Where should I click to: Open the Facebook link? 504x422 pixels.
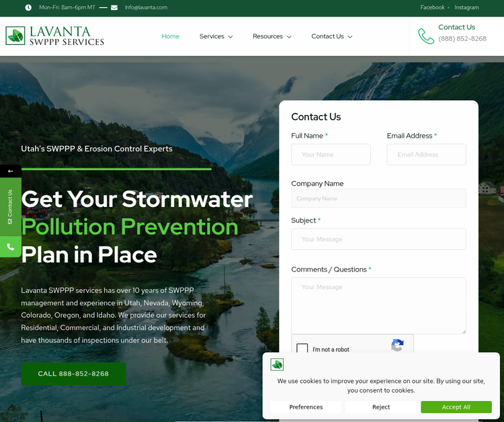coord(432,7)
